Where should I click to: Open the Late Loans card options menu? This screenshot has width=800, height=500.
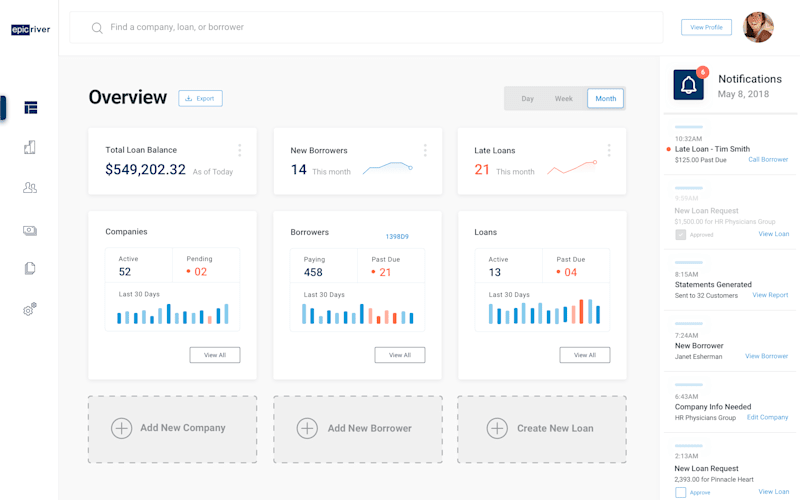coord(609,150)
